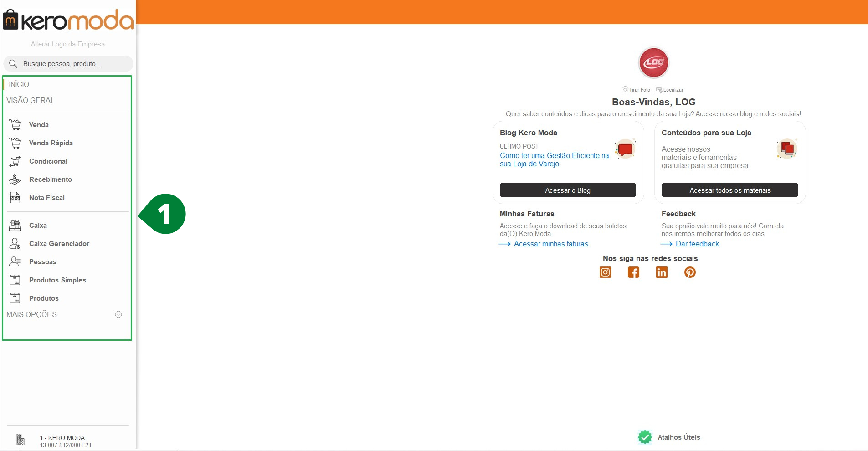
Task: Click the CNPJ 13.007.512/0001-21 text
Action: [x=66, y=446]
